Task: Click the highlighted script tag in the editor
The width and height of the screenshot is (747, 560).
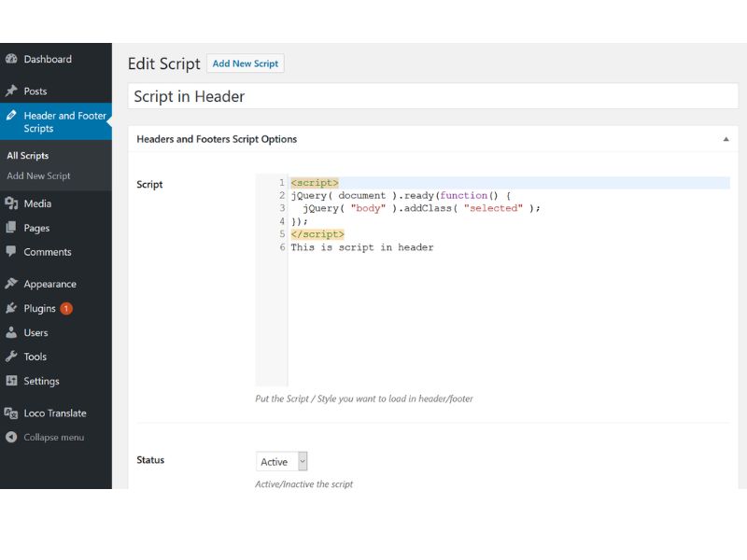Action: coord(314,182)
